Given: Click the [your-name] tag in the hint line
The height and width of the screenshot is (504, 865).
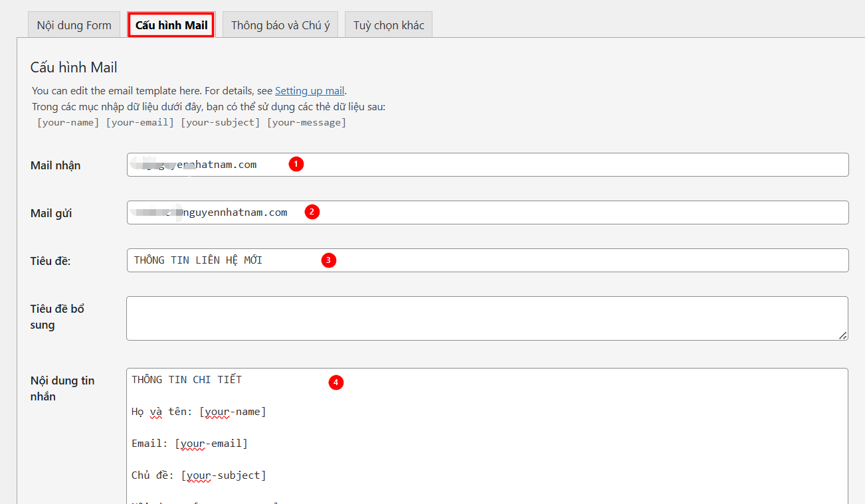Looking at the screenshot, I should pos(68,122).
